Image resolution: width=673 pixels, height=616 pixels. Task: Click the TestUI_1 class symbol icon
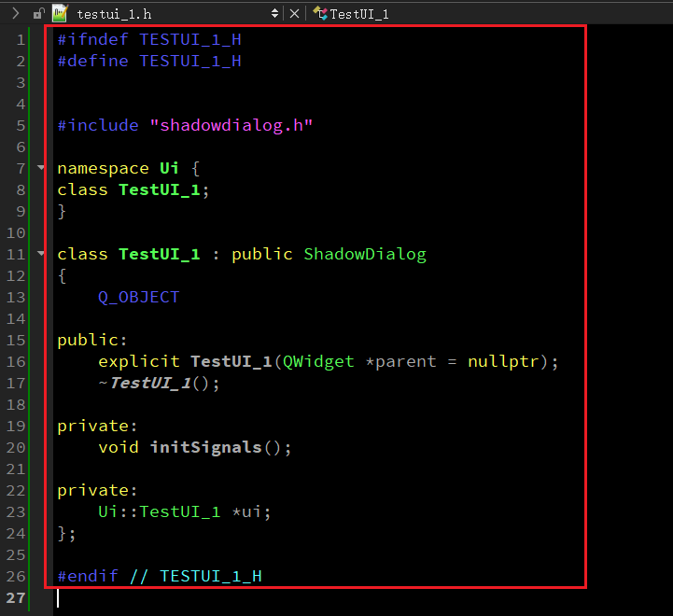point(320,13)
